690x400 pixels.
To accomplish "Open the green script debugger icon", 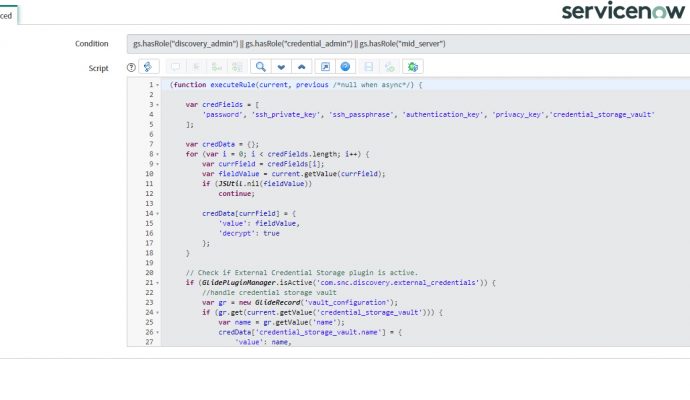I will tap(413, 67).
